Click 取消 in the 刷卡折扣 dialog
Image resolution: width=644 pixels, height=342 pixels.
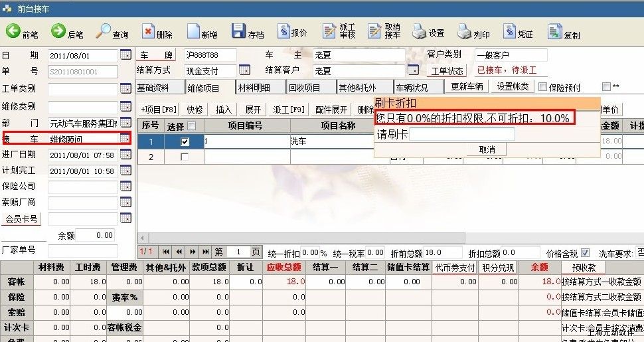pos(487,150)
